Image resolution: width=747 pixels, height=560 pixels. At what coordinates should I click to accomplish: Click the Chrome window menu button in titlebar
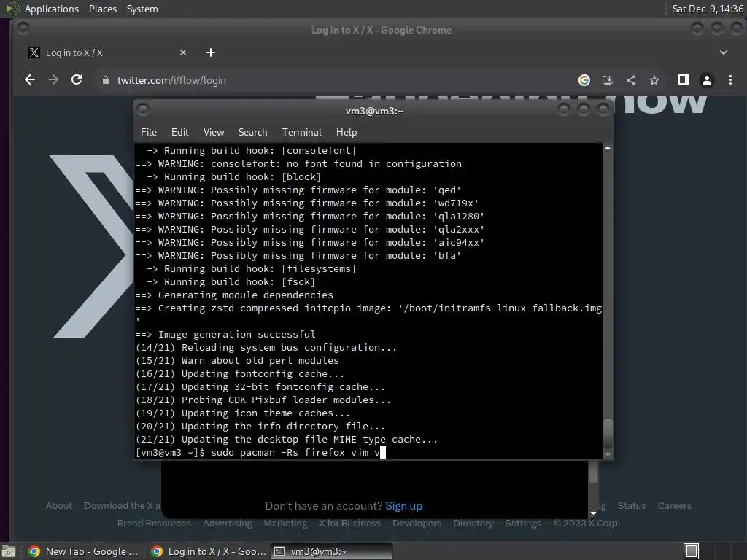[23, 29]
